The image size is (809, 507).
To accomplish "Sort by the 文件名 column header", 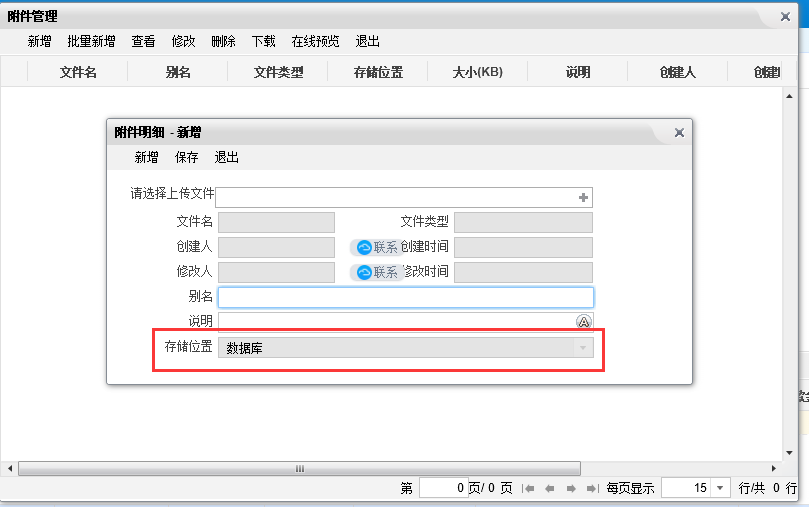I will tap(78, 72).
